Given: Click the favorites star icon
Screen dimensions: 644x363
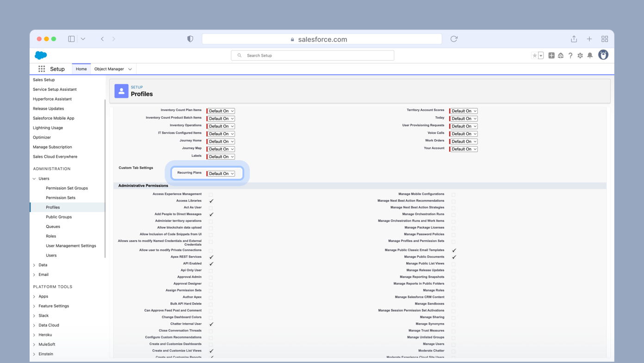Looking at the screenshot, I should tap(535, 55).
